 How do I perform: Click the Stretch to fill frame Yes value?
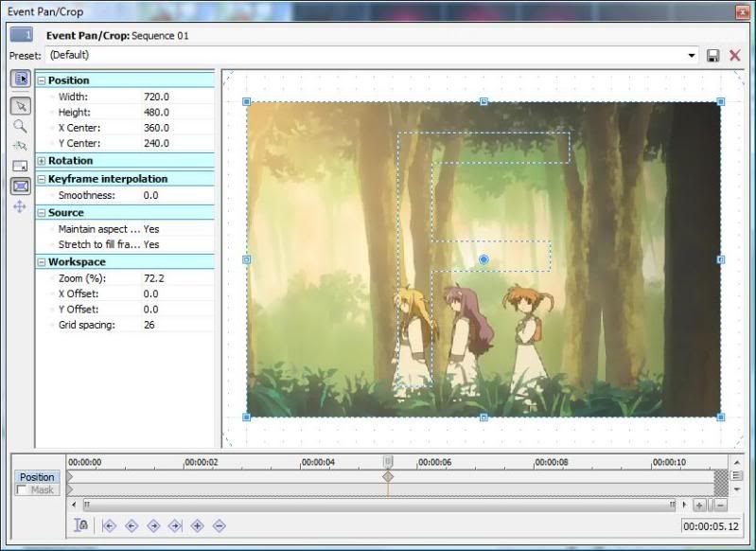(151, 244)
